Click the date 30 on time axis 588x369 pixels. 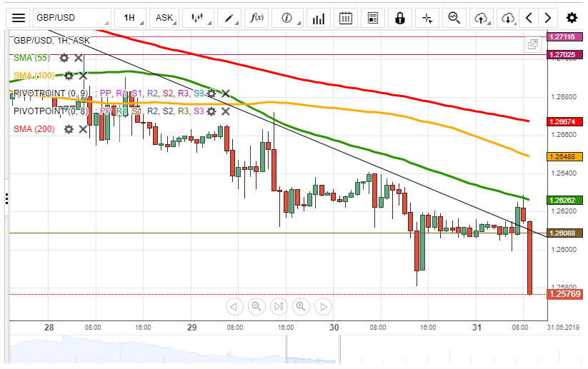click(334, 328)
